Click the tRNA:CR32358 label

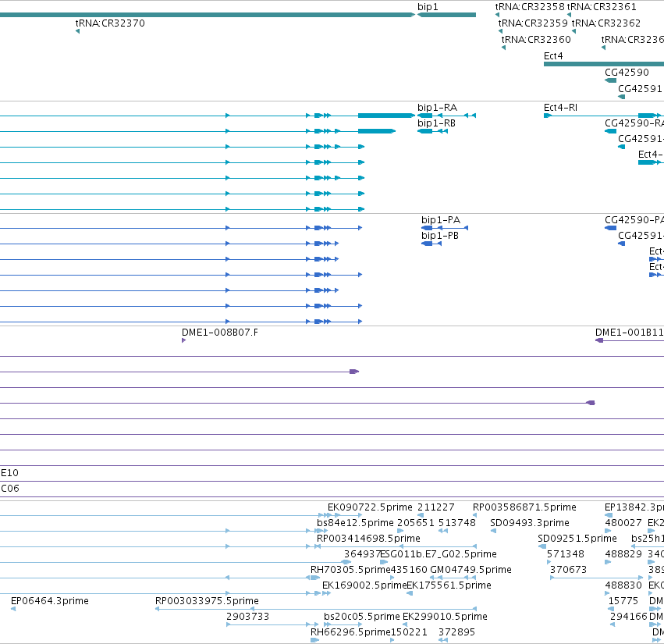(x=530, y=7)
